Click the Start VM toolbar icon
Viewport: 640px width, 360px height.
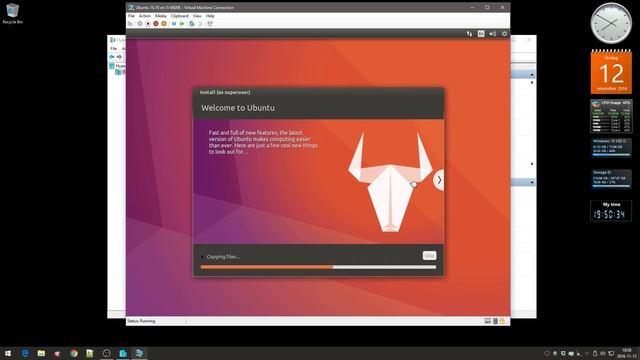(140, 24)
